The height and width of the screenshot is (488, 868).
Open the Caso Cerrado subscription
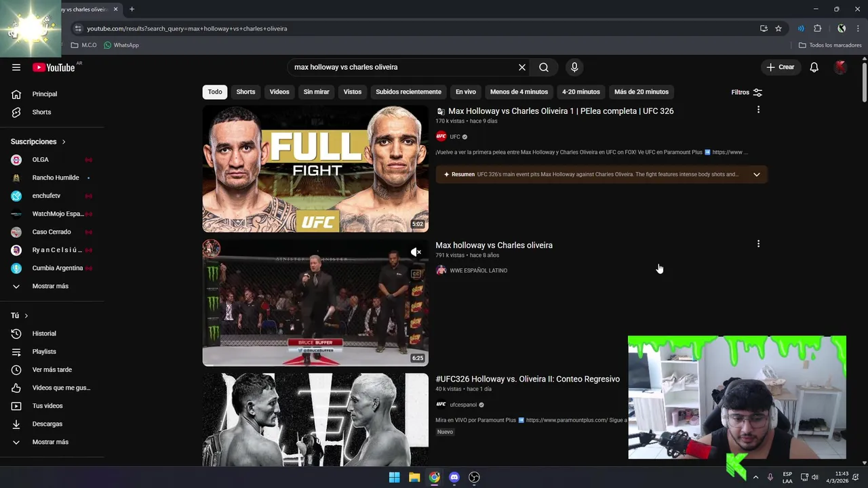[52, 232]
